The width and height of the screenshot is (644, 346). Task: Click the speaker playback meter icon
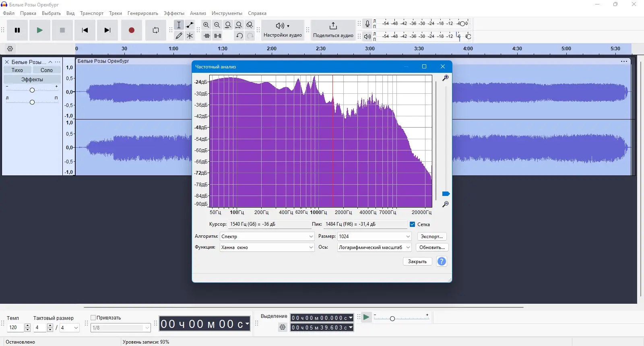point(367,37)
